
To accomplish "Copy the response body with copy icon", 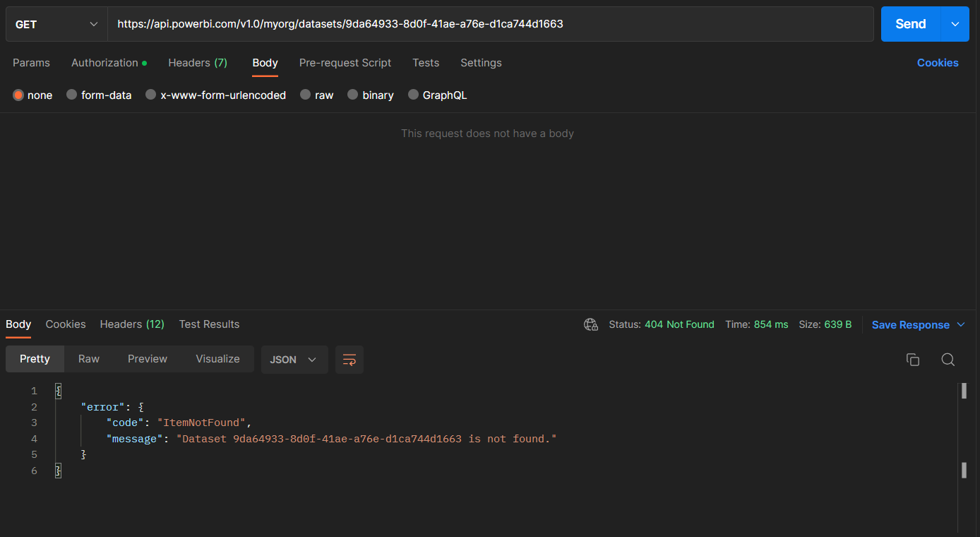I will (913, 360).
